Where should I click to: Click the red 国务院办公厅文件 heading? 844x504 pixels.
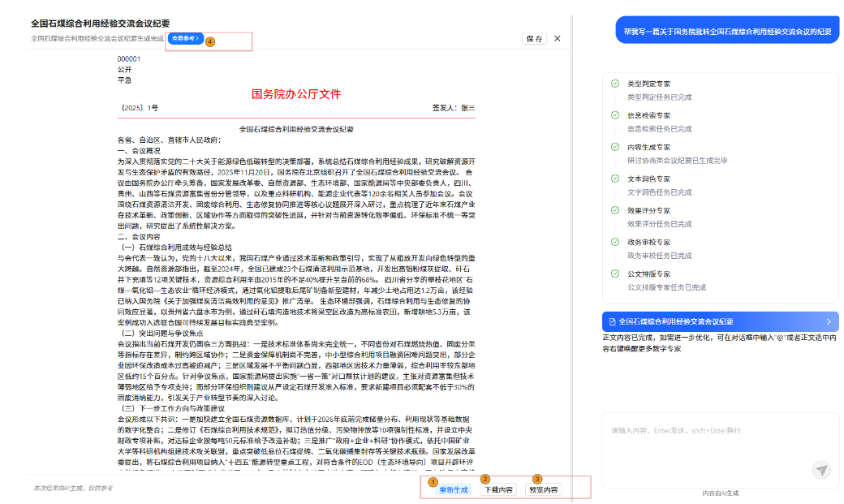tap(296, 94)
